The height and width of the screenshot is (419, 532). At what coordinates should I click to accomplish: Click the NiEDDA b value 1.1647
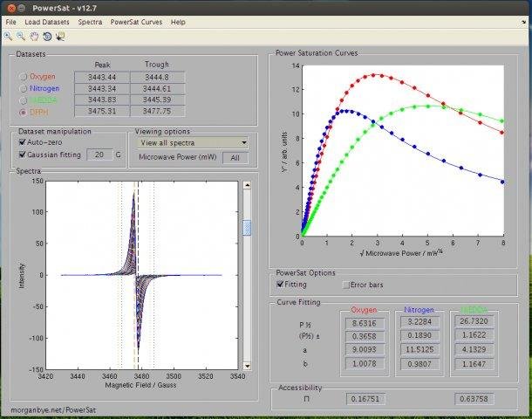tap(474, 364)
